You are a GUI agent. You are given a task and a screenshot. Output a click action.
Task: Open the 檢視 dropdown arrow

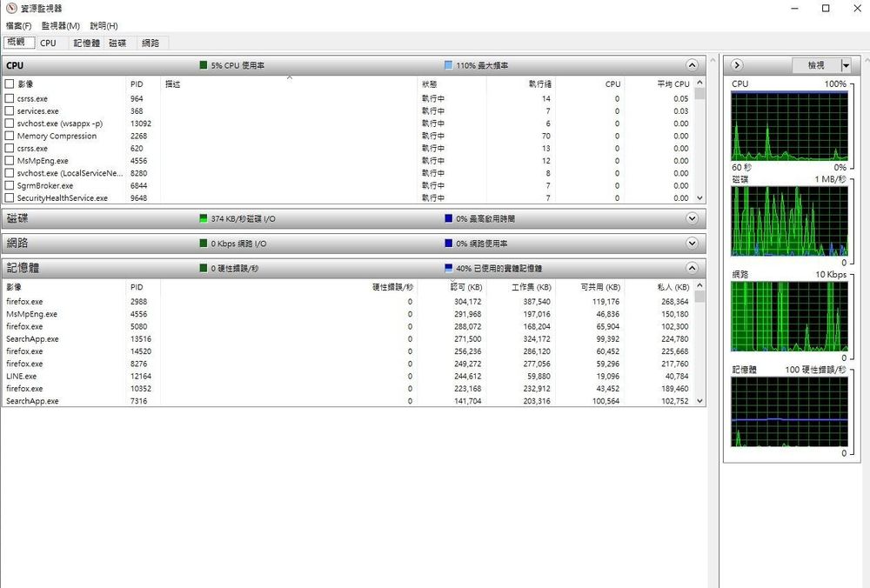846,65
